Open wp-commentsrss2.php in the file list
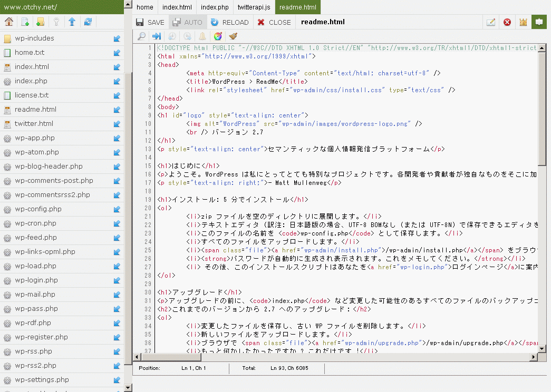 click(52, 194)
